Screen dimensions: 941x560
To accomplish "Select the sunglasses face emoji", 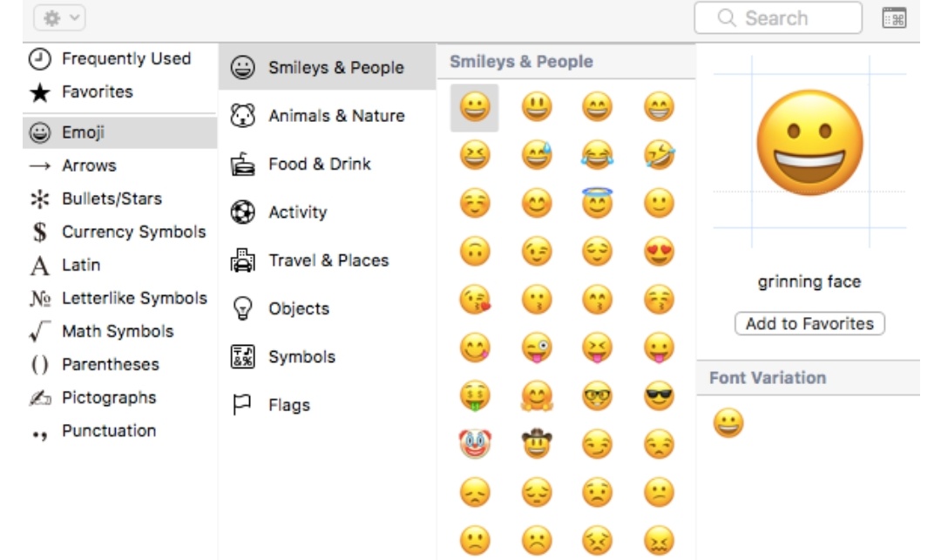I will click(x=659, y=396).
